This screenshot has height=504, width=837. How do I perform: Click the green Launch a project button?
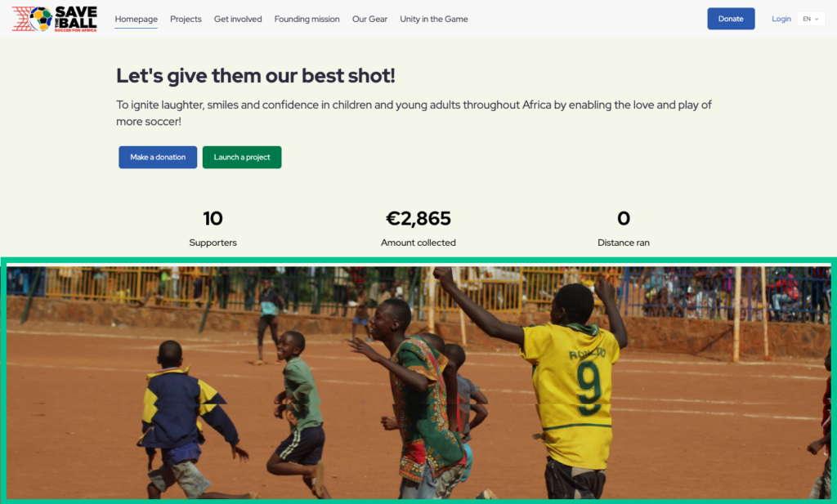pyautogui.click(x=242, y=158)
